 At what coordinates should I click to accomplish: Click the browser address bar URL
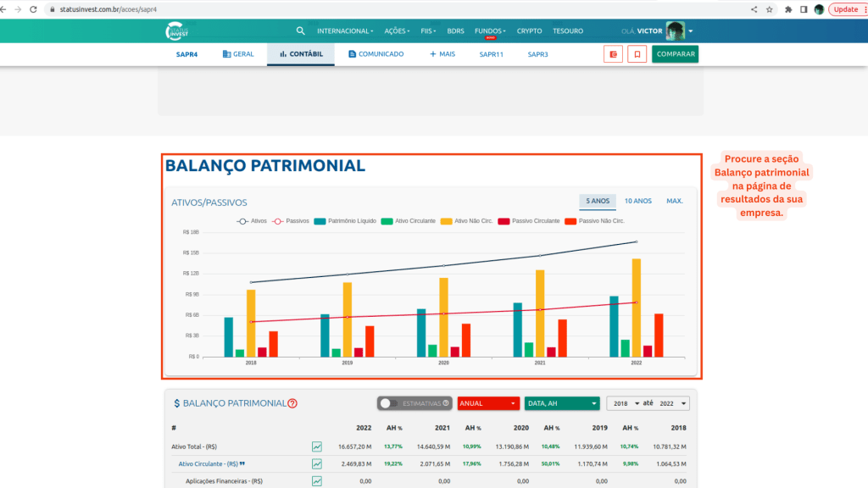(119, 9)
